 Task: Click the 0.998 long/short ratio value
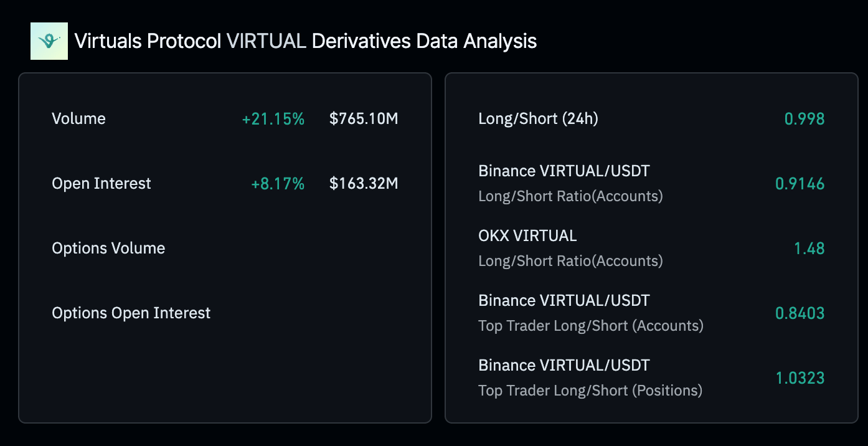804,119
